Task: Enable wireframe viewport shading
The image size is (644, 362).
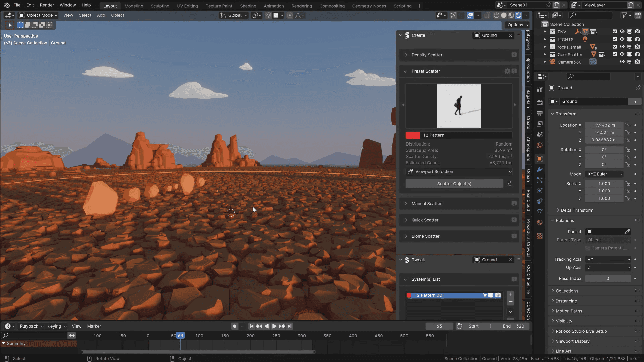Action: coord(496,15)
